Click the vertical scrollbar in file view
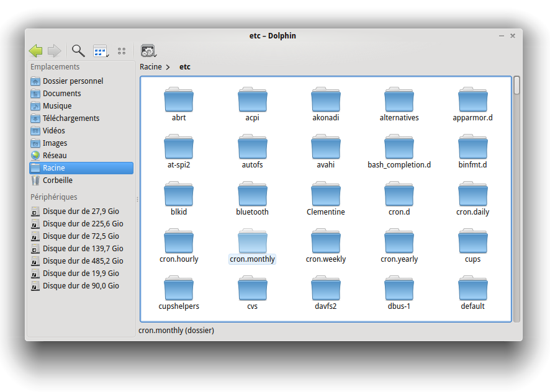The width and height of the screenshot is (550, 392). (516, 86)
